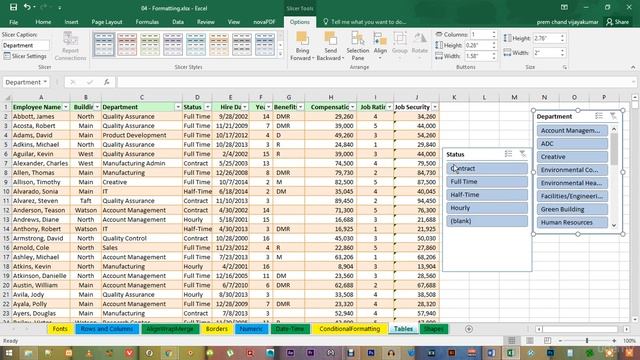Viewport: 640px width, 360px height.
Task: Click the Share button
Action: pyautogui.click(x=618, y=22)
